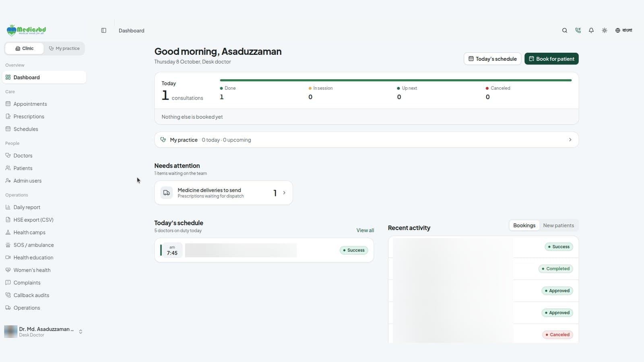Click the phone call icon in header
This screenshot has height=362, width=644.
point(578,31)
